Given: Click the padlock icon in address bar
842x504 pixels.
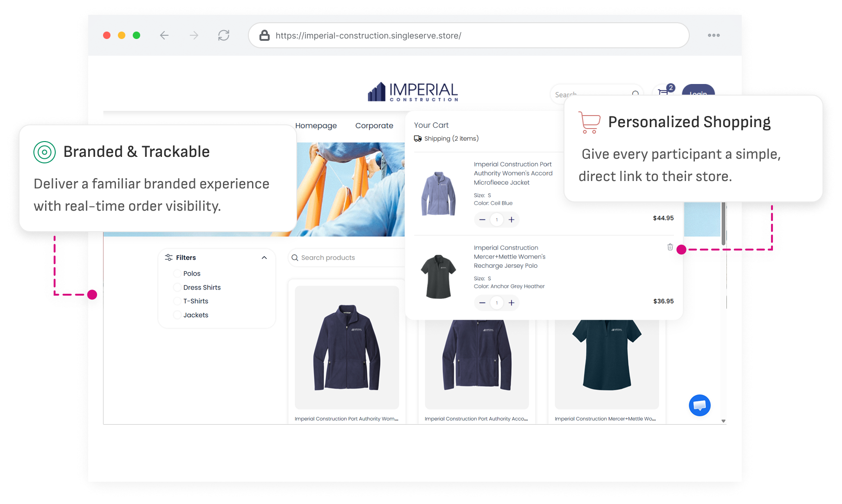Looking at the screenshot, I should click(265, 35).
